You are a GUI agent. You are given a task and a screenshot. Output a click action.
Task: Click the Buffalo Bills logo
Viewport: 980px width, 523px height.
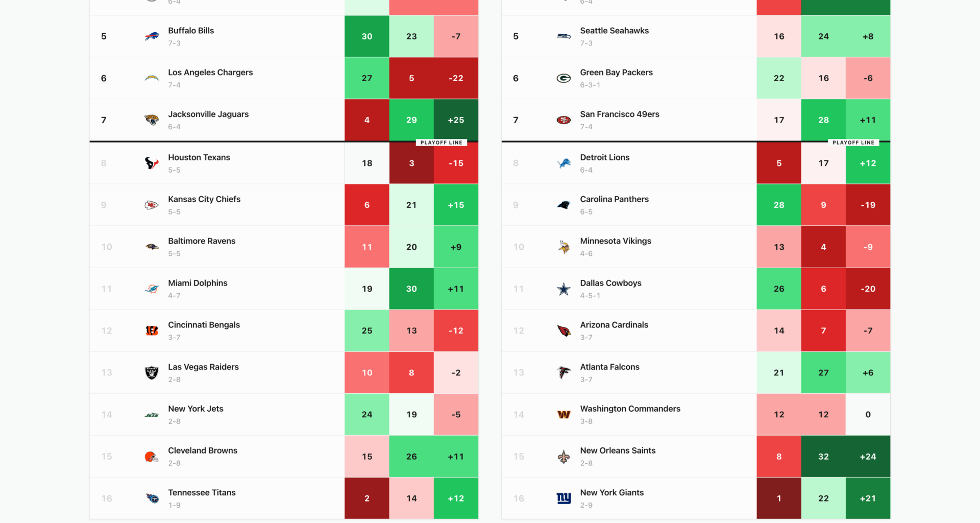(x=152, y=36)
